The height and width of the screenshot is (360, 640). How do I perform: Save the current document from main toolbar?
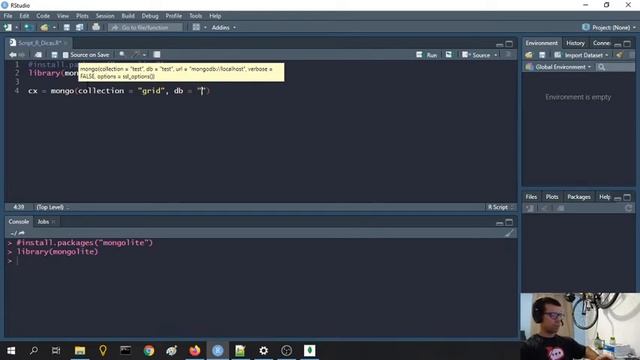[x=67, y=27]
